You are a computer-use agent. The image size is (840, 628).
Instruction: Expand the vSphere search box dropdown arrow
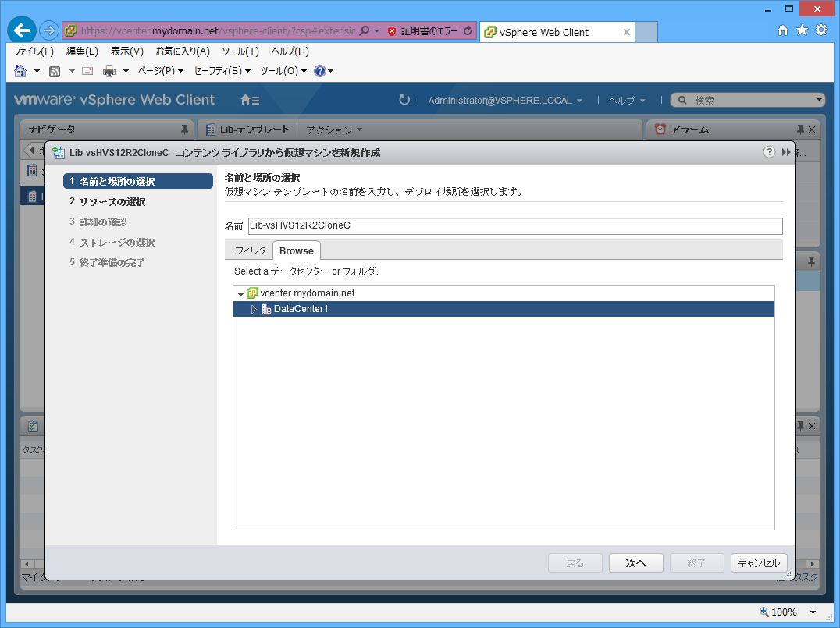[x=819, y=100]
